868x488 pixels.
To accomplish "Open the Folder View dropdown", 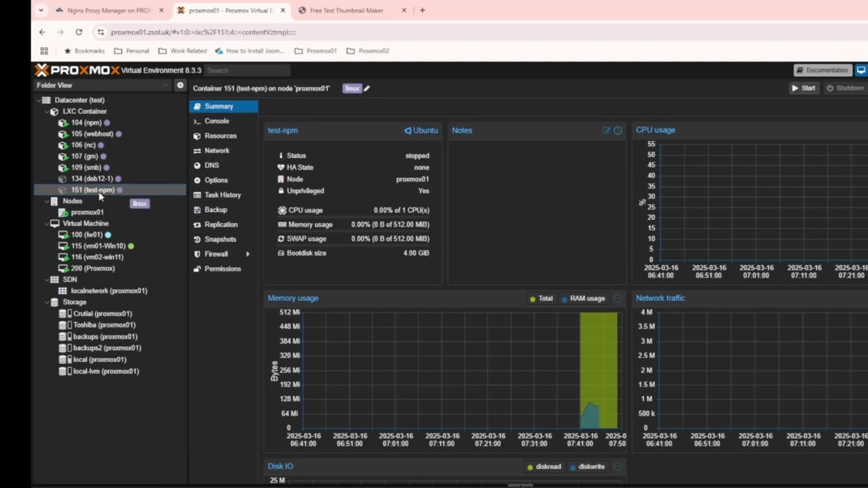I will 102,85.
